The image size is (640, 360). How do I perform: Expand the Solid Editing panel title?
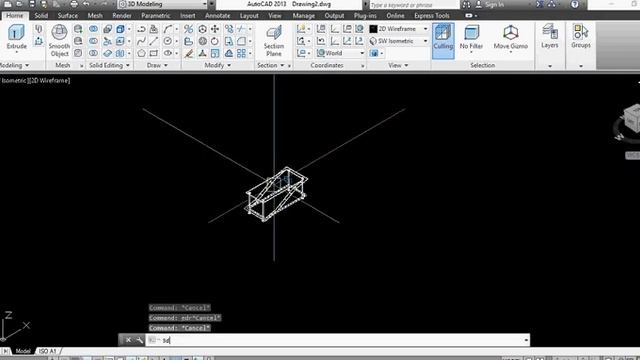109,65
